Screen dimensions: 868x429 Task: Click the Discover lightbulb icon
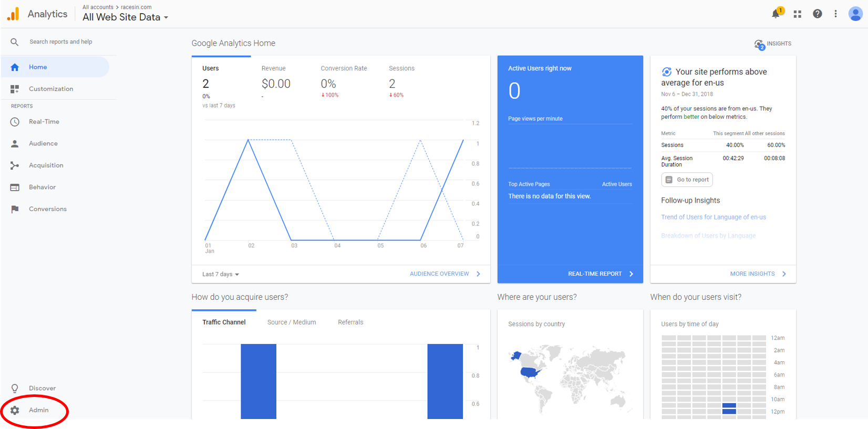pos(15,389)
